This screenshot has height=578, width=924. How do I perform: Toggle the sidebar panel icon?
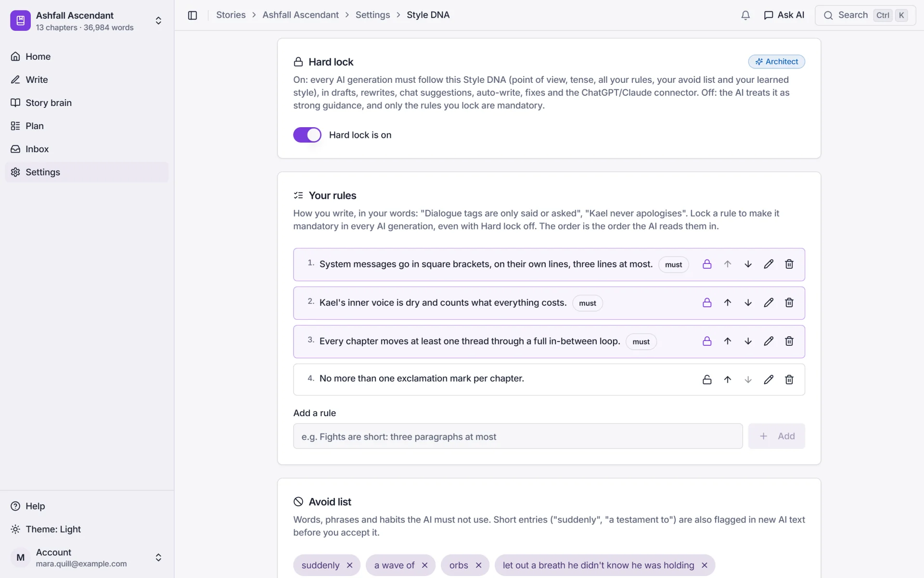[192, 15]
